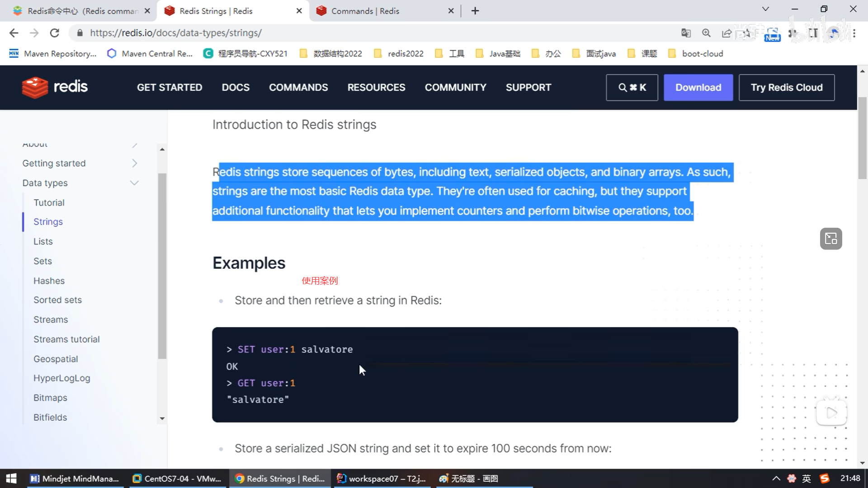Click the share page icon
This screenshot has width=868, height=488.
click(x=726, y=33)
